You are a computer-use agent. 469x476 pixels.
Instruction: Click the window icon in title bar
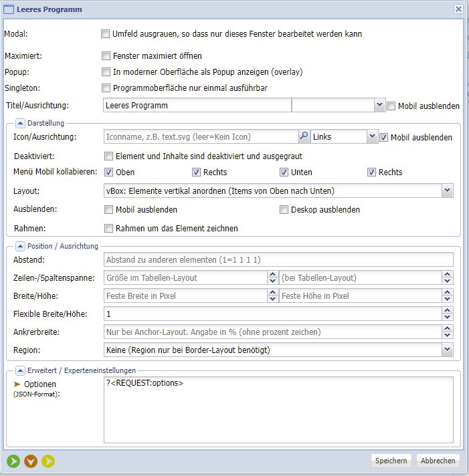pos(9,9)
